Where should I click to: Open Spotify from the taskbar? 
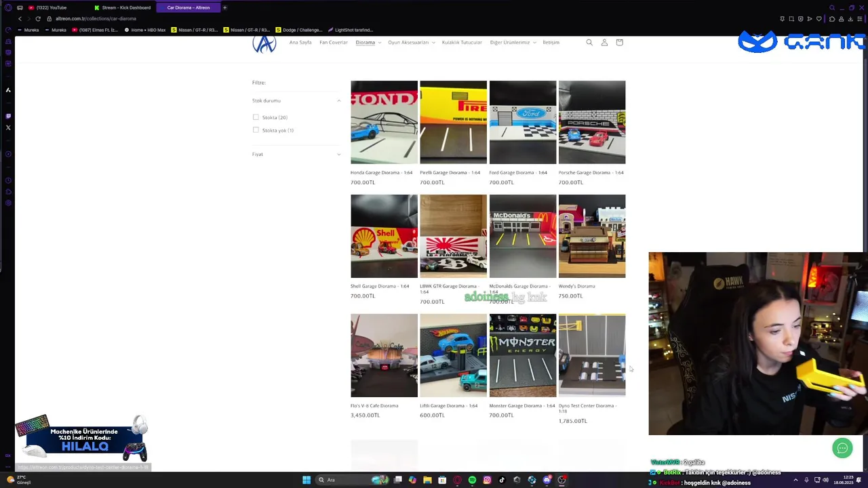tap(472, 480)
